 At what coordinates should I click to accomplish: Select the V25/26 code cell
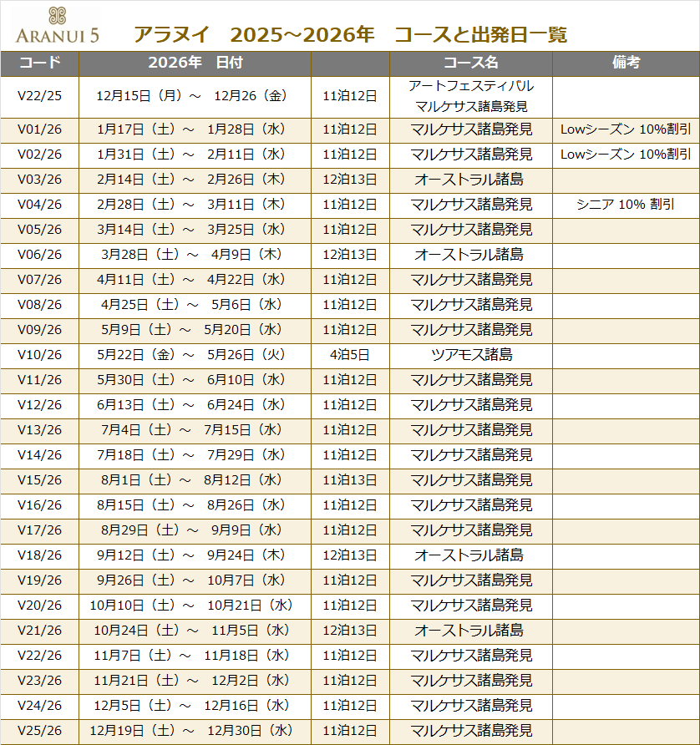coord(39,731)
